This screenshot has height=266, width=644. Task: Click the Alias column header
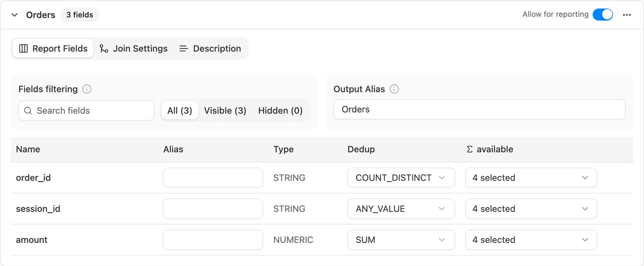tap(173, 149)
